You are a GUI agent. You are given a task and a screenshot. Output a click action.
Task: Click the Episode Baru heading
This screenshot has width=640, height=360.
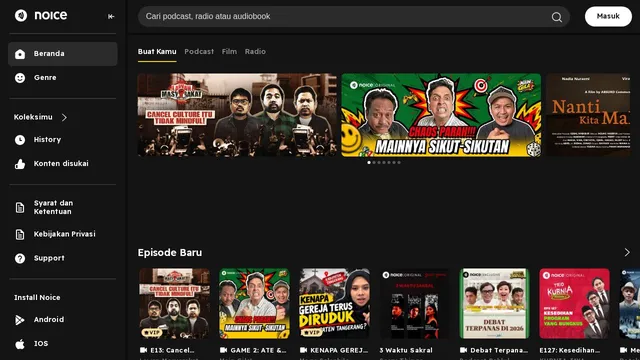click(170, 253)
